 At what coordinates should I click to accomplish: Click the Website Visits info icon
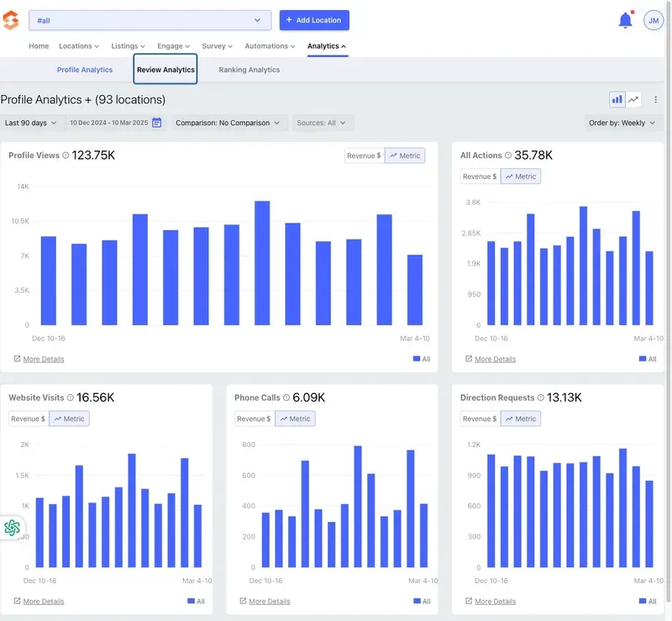tap(71, 397)
